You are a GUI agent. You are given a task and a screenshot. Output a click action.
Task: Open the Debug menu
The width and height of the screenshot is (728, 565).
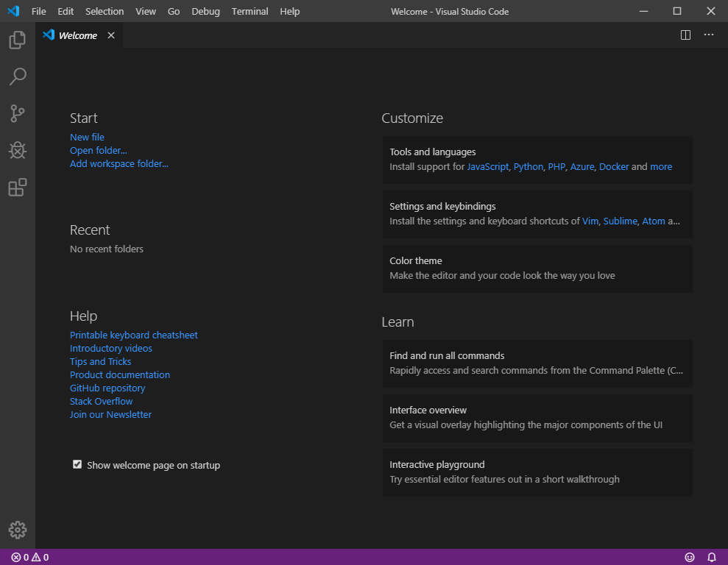205,11
